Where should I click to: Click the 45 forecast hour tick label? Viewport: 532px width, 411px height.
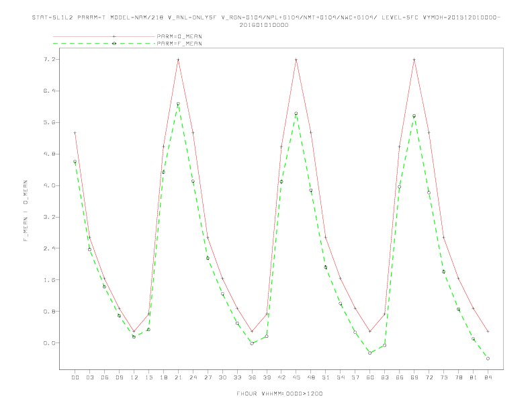[x=296, y=377]
